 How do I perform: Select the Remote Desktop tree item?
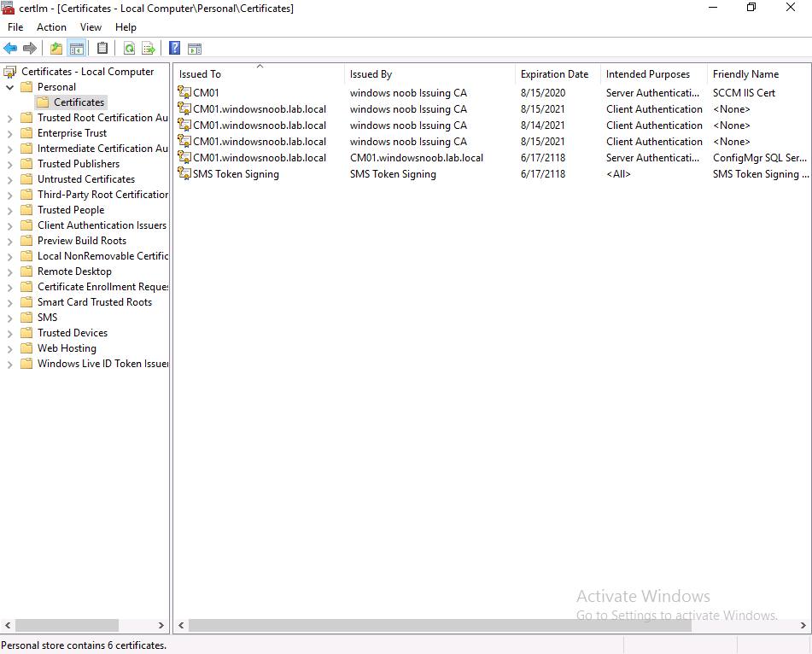tap(74, 272)
